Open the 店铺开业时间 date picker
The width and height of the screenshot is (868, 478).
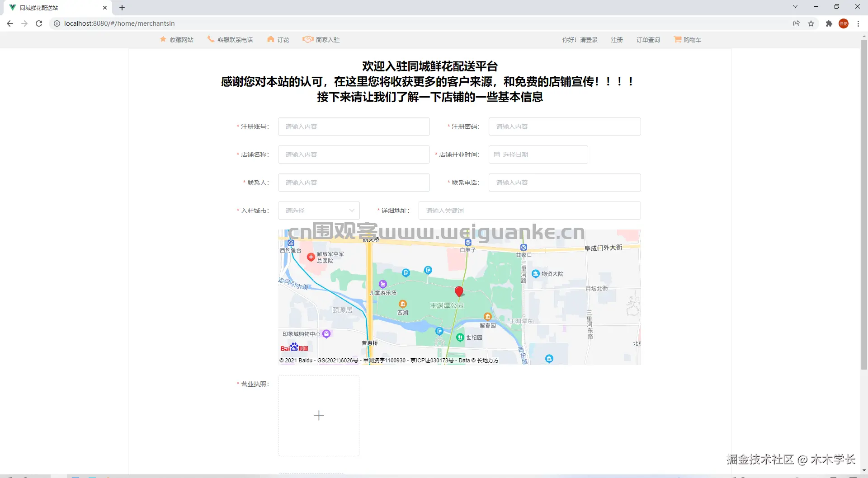(x=538, y=155)
